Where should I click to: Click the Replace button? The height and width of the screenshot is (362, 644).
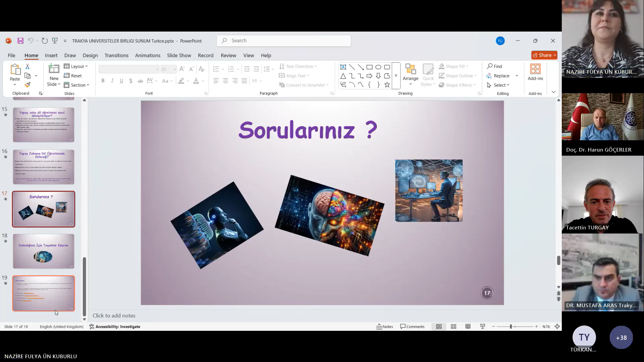tap(498, 76)
